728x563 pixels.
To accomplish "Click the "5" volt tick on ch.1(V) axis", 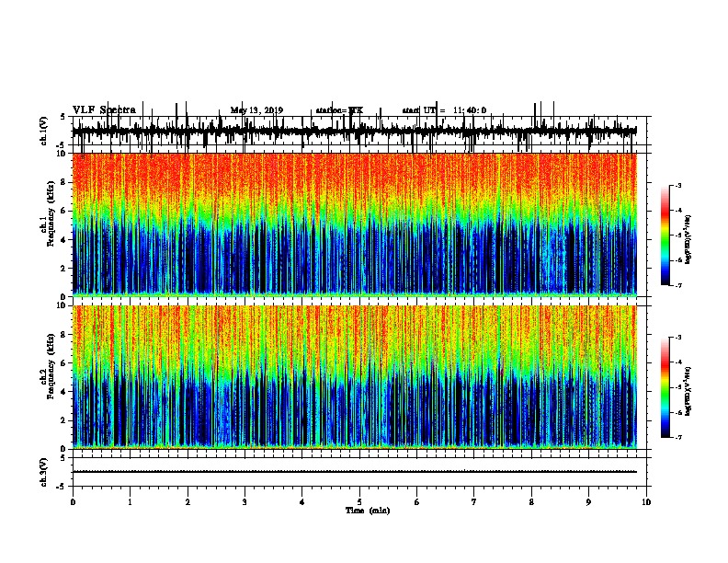I will [63, 117].
